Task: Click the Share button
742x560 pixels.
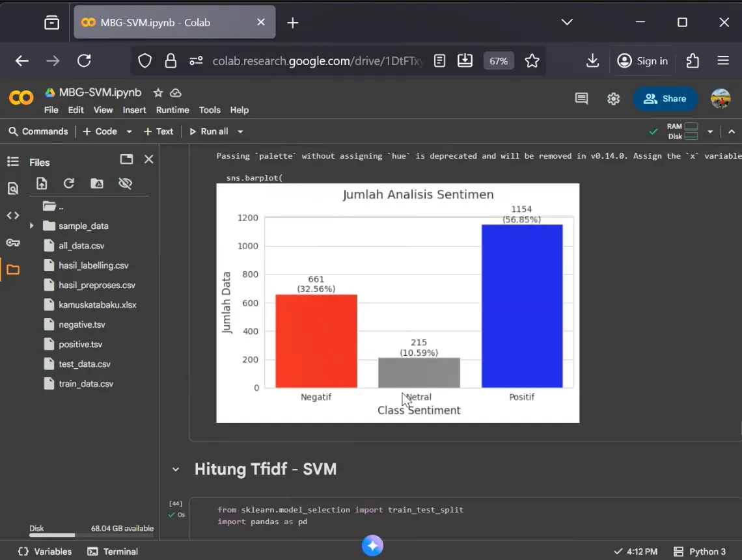Action: [665, 98]
